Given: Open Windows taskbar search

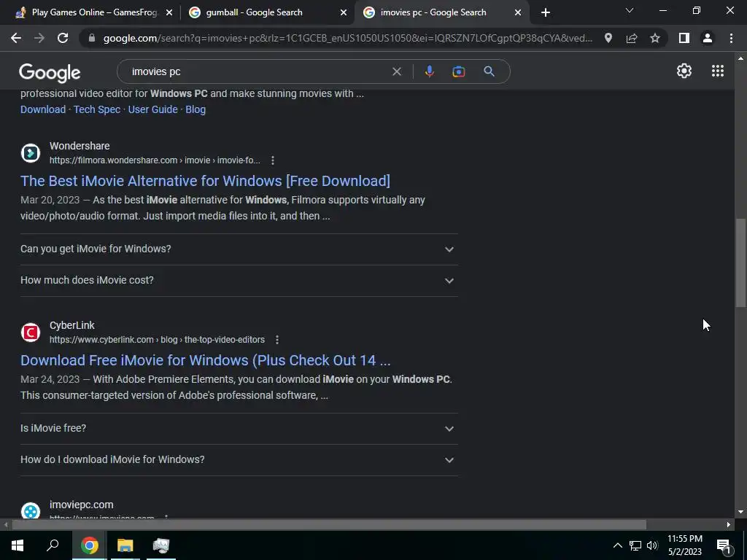Looking at the screenshot, I should pos(53,545).
